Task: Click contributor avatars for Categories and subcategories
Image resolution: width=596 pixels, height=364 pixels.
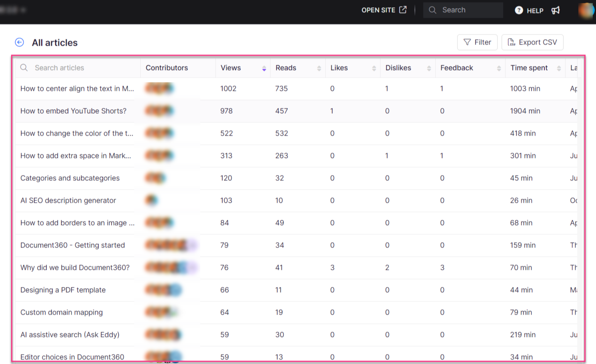Action: (155, 178)
